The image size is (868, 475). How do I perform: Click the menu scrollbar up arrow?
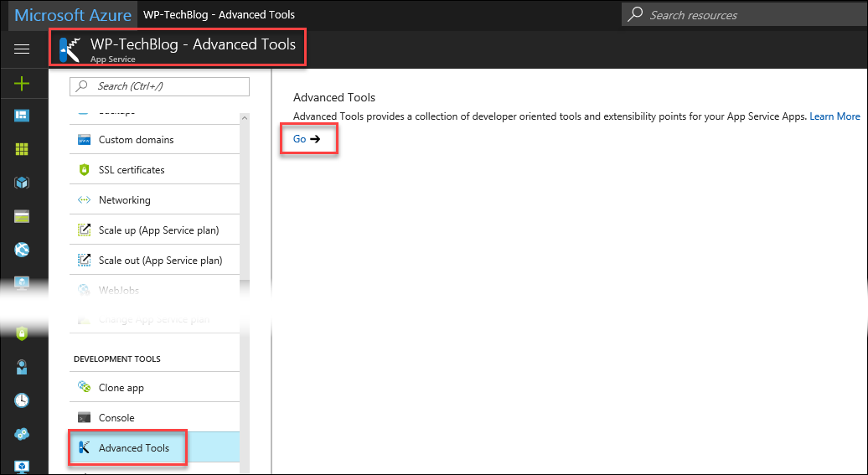(x=245, y=117)
